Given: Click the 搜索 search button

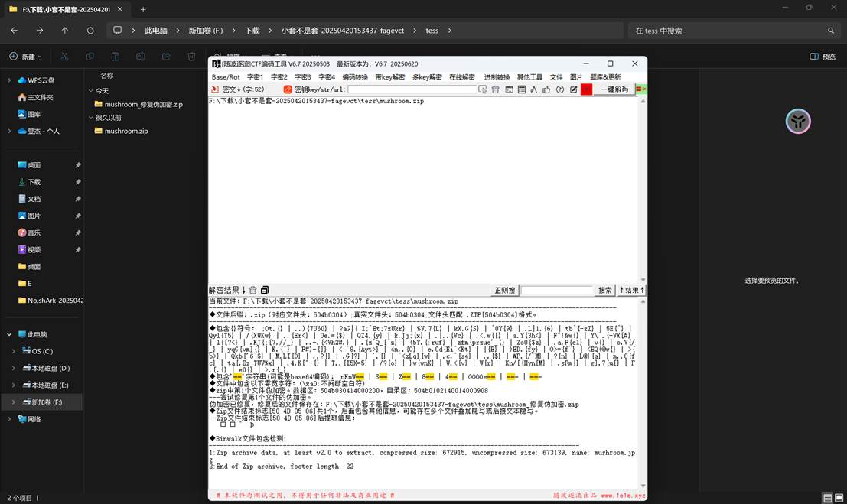Looking at the screenshot, I should (605, 290).
